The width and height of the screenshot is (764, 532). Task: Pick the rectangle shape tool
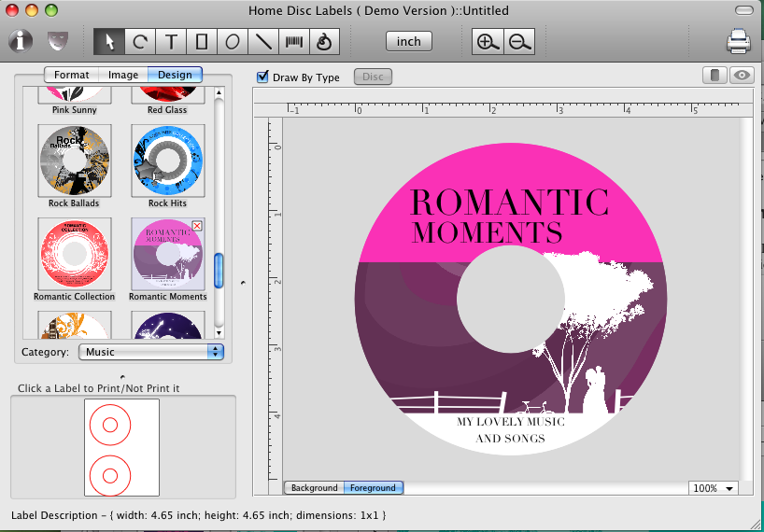[x=201, y=42]
